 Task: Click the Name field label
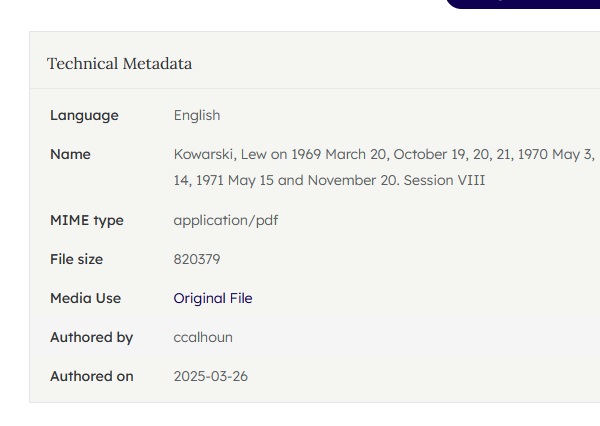point(70,154)
